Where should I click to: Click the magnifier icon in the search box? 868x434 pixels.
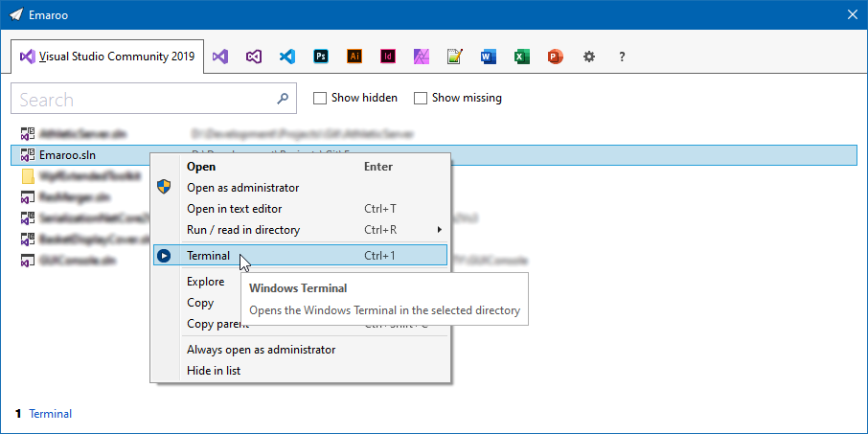pos(283,99)
